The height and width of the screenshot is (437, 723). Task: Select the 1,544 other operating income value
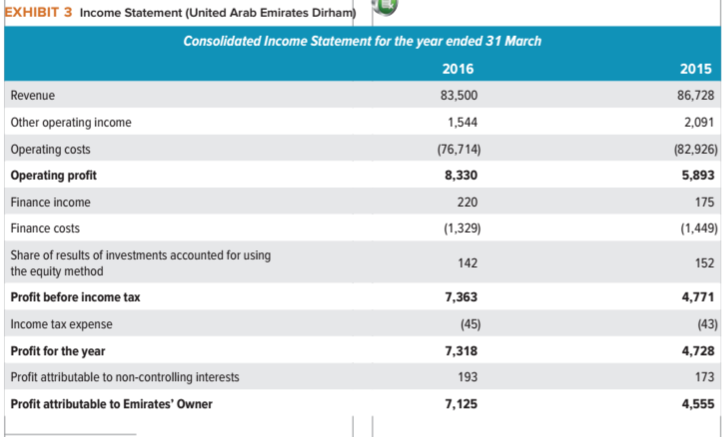462,122
